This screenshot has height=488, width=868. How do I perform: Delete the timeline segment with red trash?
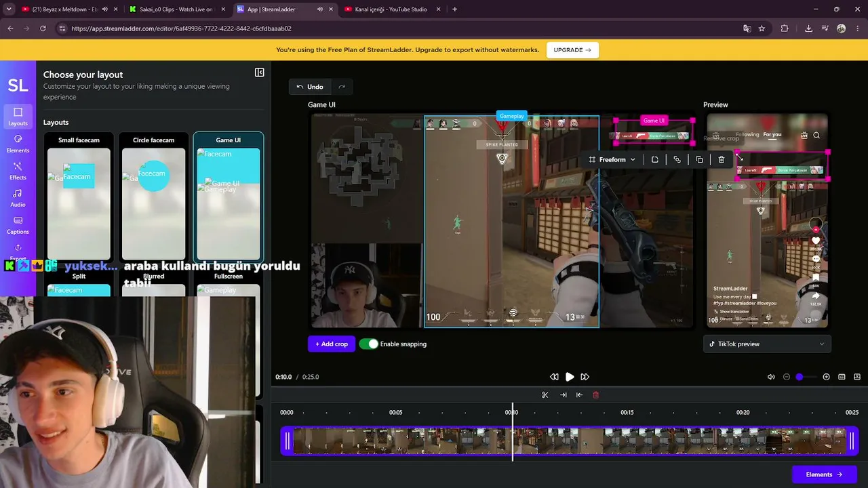tap(596, 395)
